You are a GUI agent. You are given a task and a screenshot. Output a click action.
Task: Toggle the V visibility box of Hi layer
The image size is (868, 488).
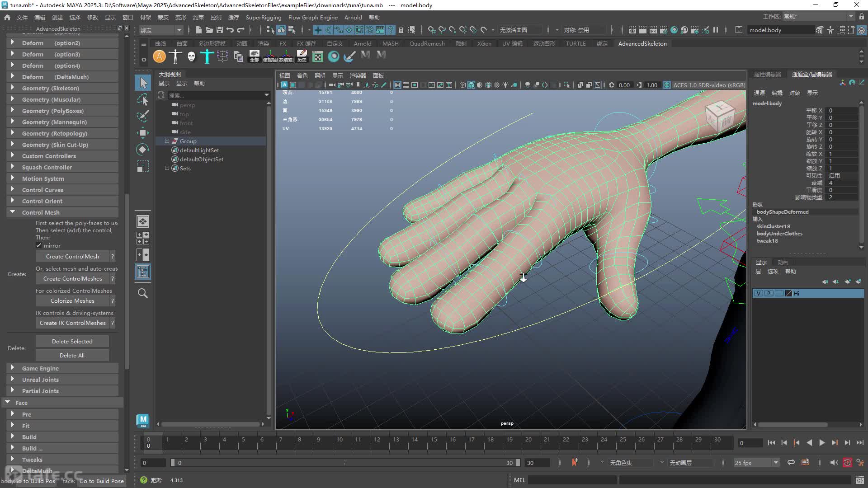tap(759, 293)
